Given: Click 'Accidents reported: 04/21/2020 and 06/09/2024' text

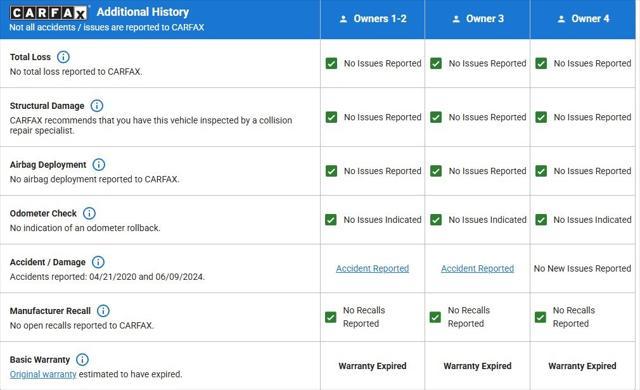Looking at the screenshot, I should 107,277.
